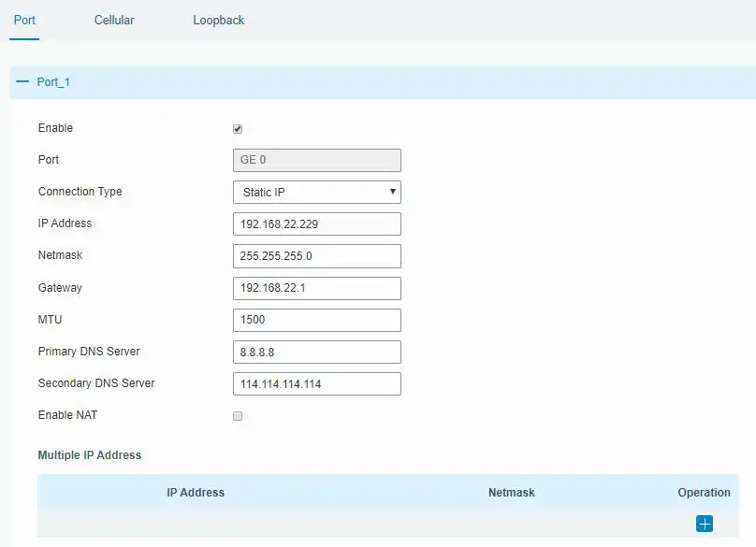756x547 pixels.
Task: Enable the Port_1 interface checkbox
Action: [237, 128]
